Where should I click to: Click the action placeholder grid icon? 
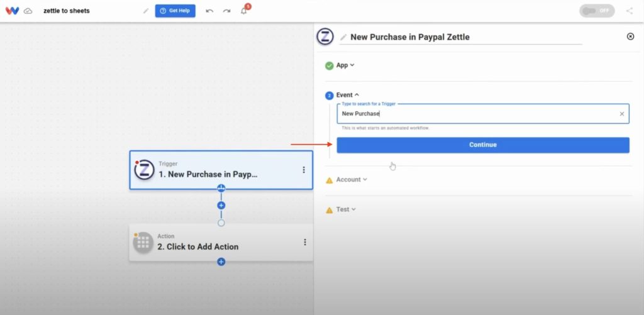[143, 243]
